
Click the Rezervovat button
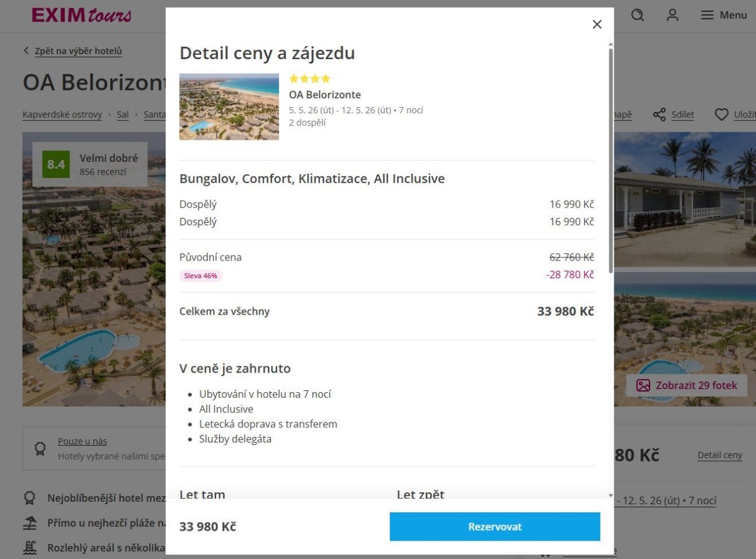[x=495, y=527]
